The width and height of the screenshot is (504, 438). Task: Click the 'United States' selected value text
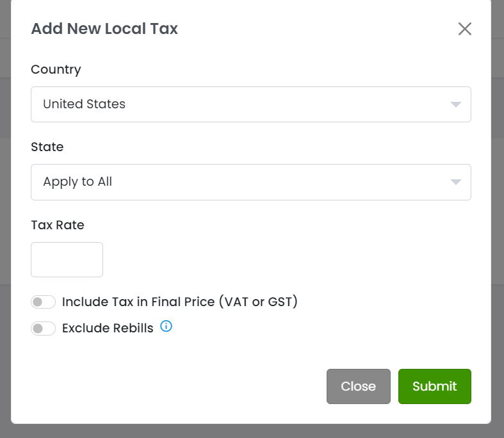pos(84,104)
